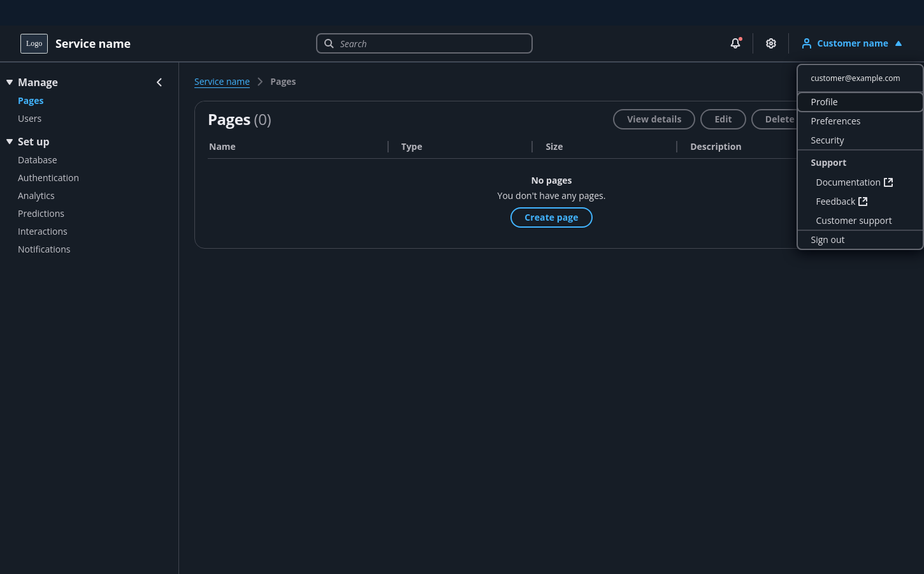
Task: Click the View details button
Action: pyautogui.click(x=654, y=119)
